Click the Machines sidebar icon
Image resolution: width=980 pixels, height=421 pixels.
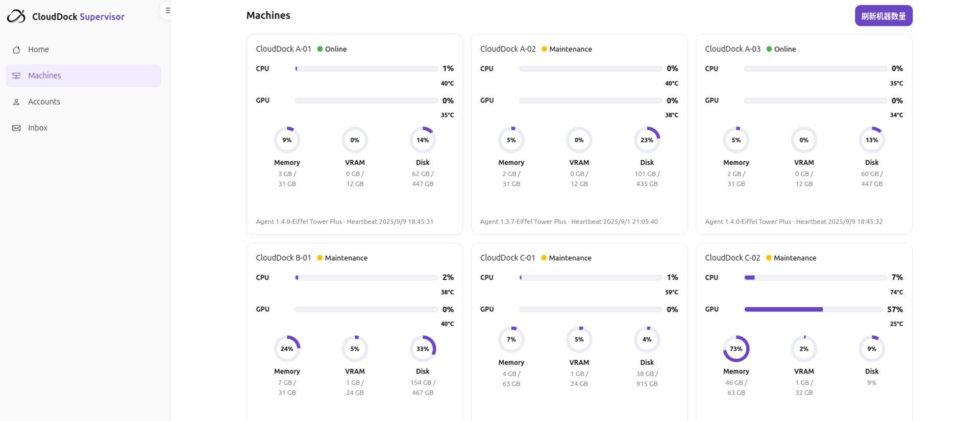[x=16, y=76]
